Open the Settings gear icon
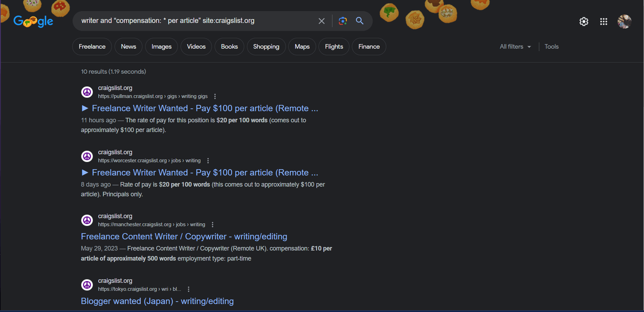644x312 pixels. tap(584, 22)
